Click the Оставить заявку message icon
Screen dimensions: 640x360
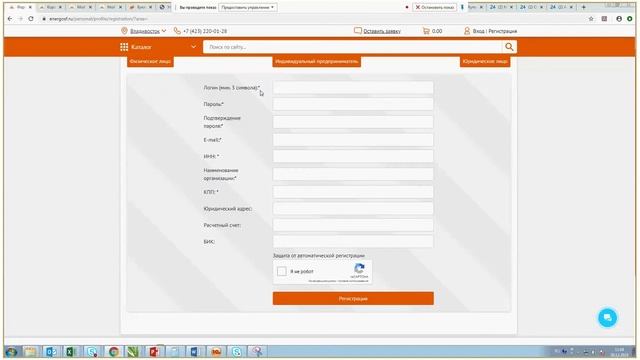coord(358,31)
